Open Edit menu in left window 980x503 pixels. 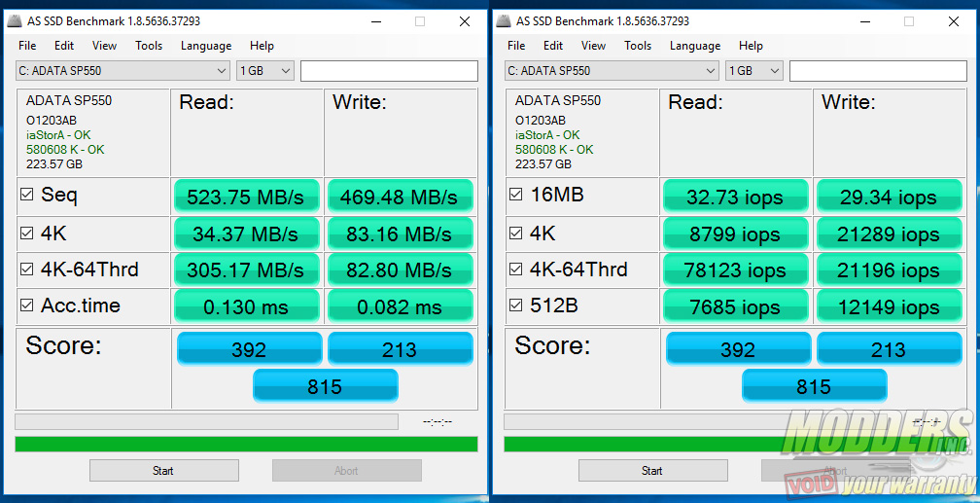[64, 46]
